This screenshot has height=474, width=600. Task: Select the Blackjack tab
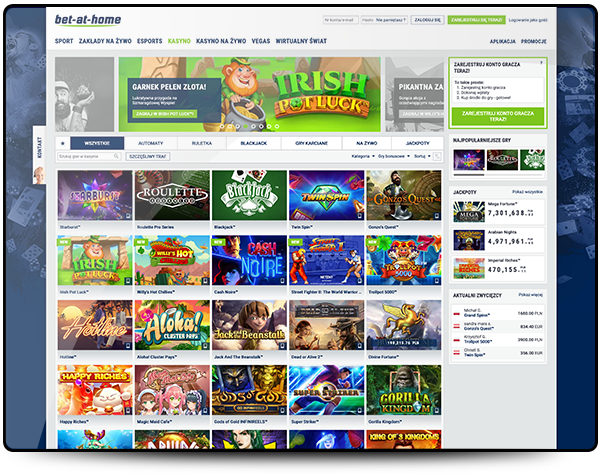254,143
